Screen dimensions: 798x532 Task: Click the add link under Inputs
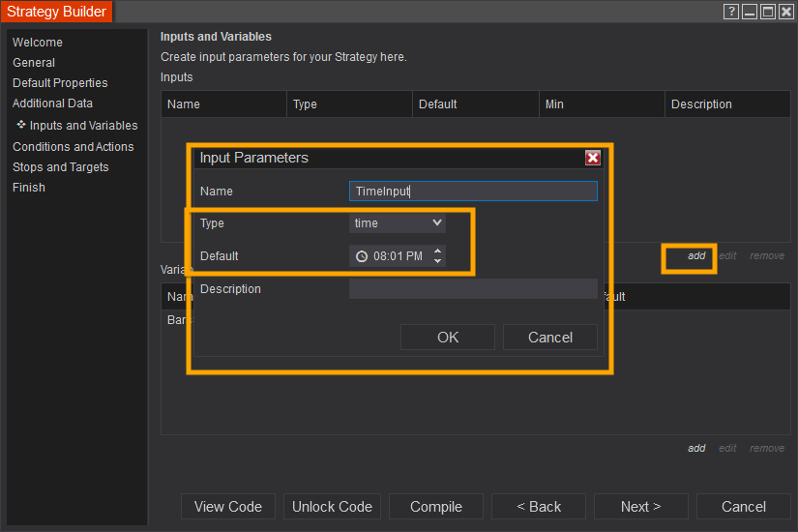696,256
